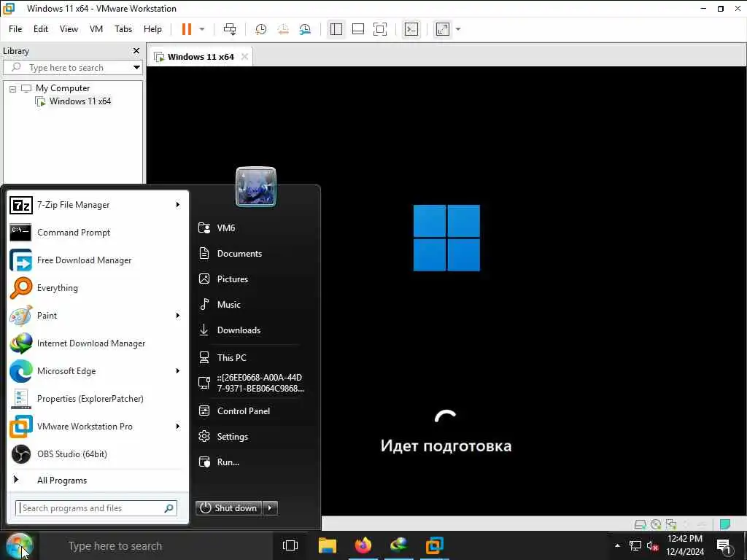
Task: Take a snapshot of this virtual machine
Action: point(260,29)
